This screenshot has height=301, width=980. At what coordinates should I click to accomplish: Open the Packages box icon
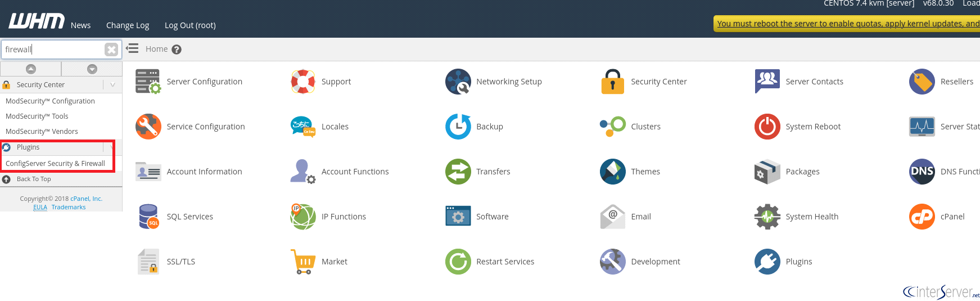click(x=767, y=172)
